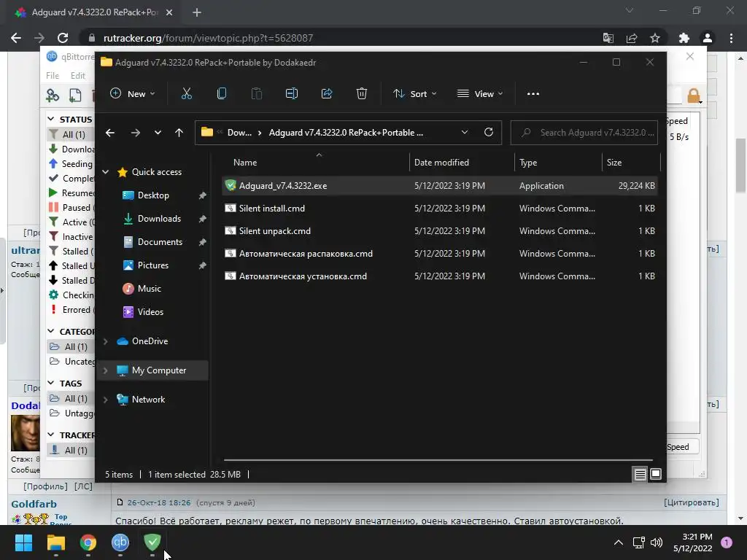Bookmark this page with the star icon
Image resolution: width=747 pixels, height=560 pixels.
655,38
